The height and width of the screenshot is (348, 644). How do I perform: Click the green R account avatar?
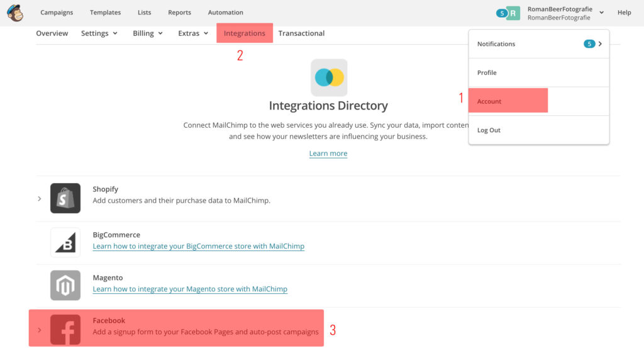coord(513,13)
